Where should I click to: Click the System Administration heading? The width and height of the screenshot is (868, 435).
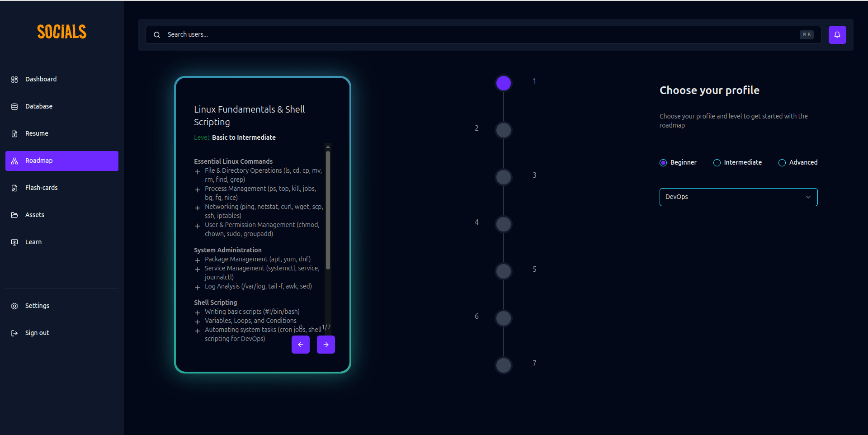pyautogui.click(x=228, y=250)
